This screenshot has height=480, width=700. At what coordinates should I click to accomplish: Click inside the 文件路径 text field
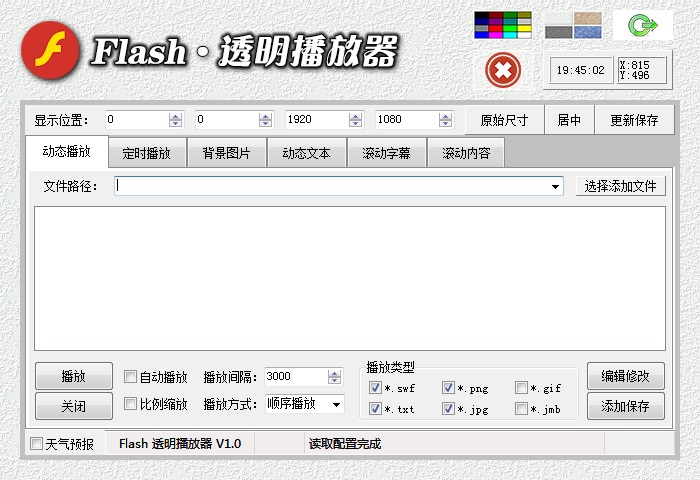(333, 186)
